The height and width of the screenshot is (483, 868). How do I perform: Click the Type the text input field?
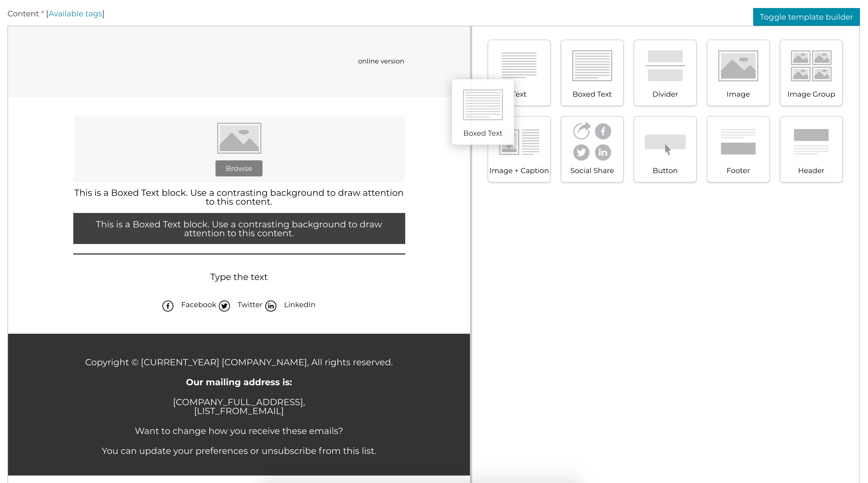[239, 277]
